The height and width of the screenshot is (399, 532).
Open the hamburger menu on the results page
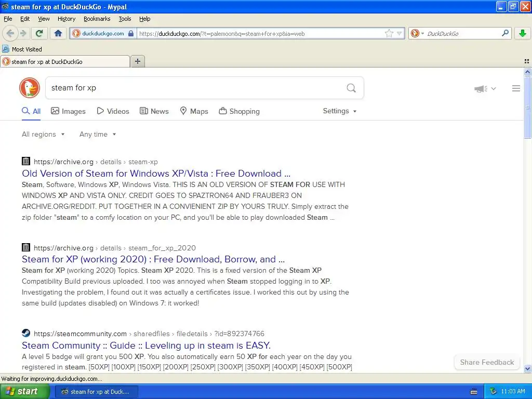coord(516,88)
